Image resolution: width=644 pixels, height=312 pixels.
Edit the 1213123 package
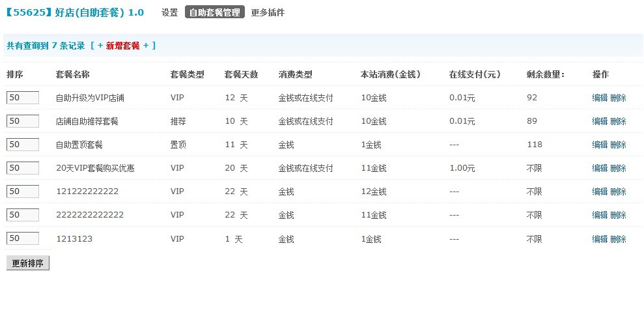[600, 239]
